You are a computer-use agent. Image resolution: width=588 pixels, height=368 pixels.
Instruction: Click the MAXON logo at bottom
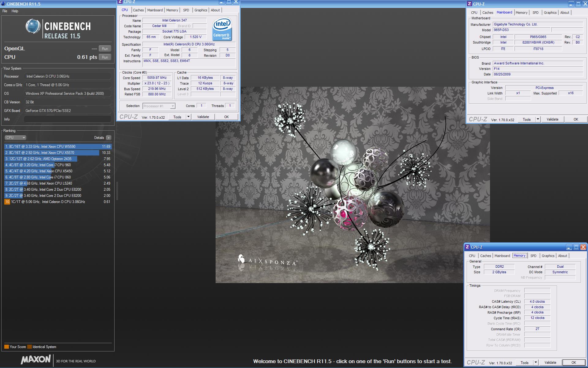pyautogui.click(x=36, y=359)
